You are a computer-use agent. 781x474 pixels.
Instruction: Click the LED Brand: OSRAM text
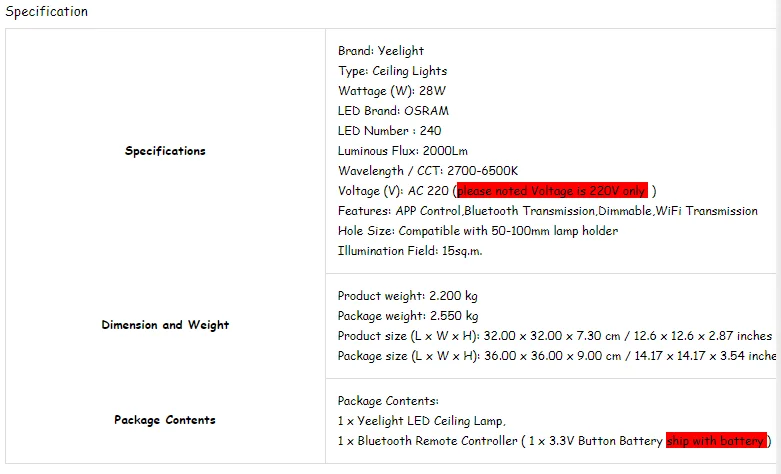coord(393,111)
